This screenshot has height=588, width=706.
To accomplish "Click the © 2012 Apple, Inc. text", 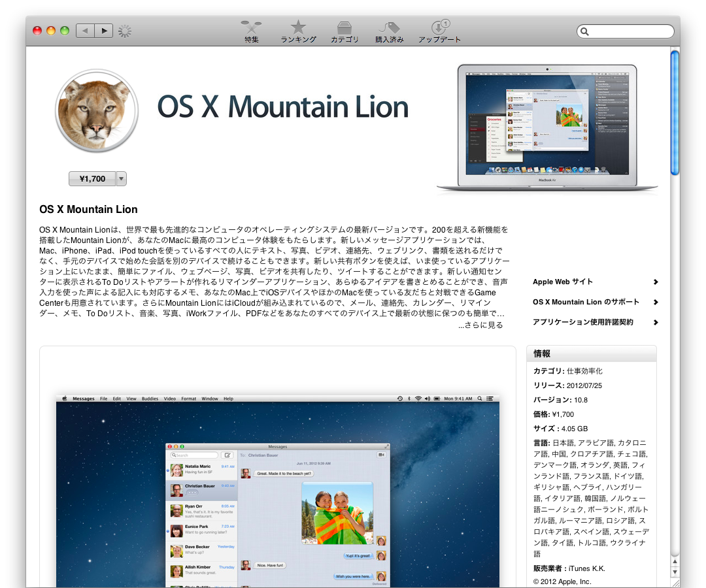I will 562,581.
